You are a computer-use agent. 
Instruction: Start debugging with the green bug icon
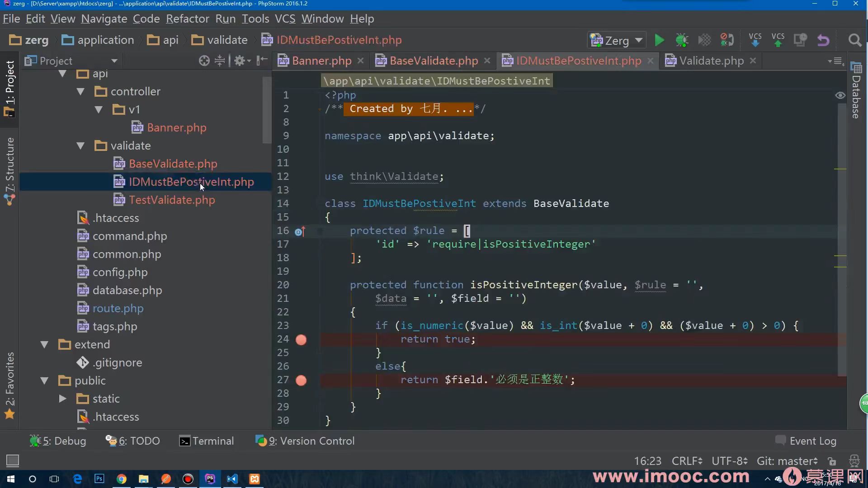coord(682,40)
